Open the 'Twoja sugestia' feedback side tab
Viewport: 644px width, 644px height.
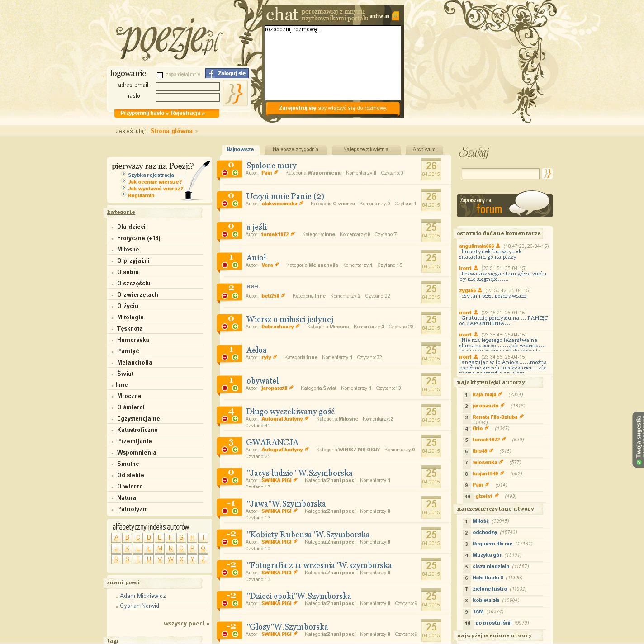tap(638, 439)
